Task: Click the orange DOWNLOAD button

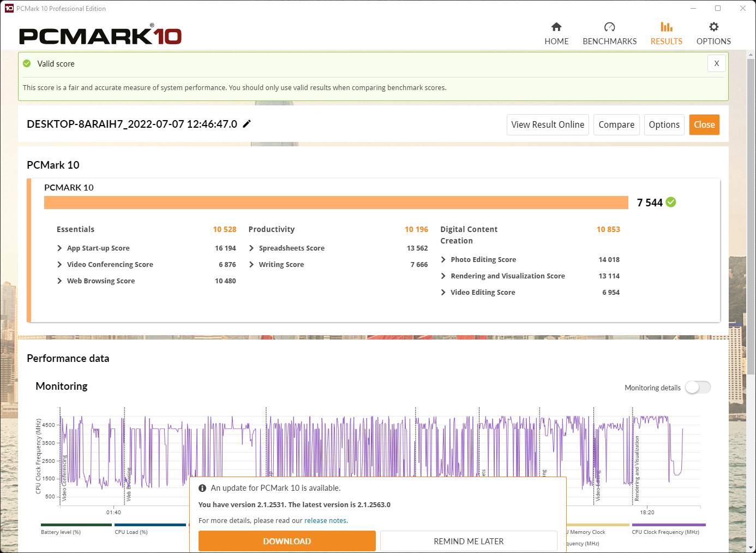Action: pyautogui.click(x=287, y=541)
